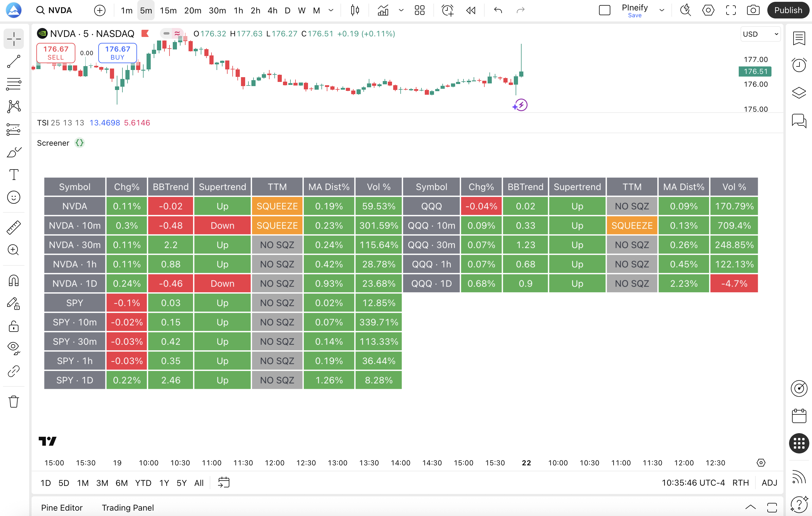Click the magnet mode icon

[14, 281]
